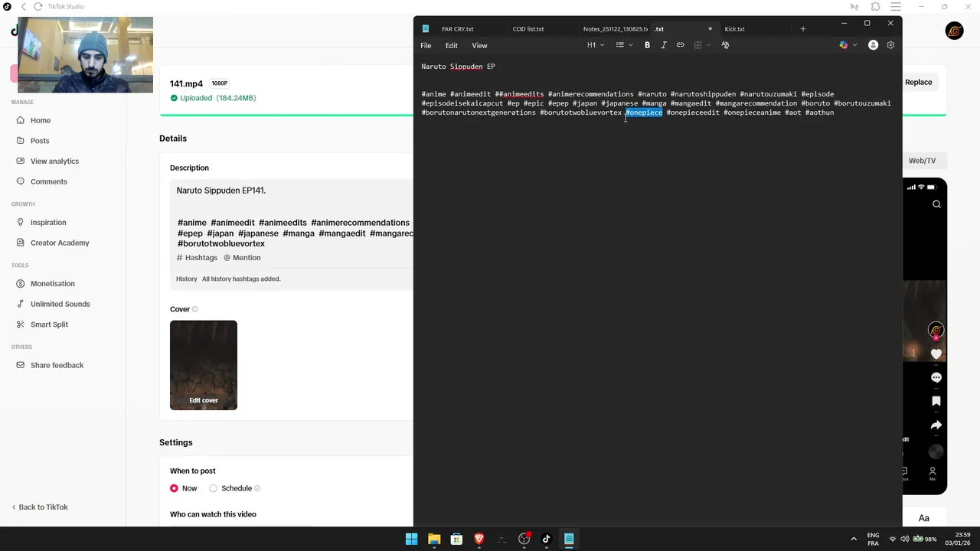The image size is (980, 551).
Task: Click the Aa text size button
Action: coord(923,518)
